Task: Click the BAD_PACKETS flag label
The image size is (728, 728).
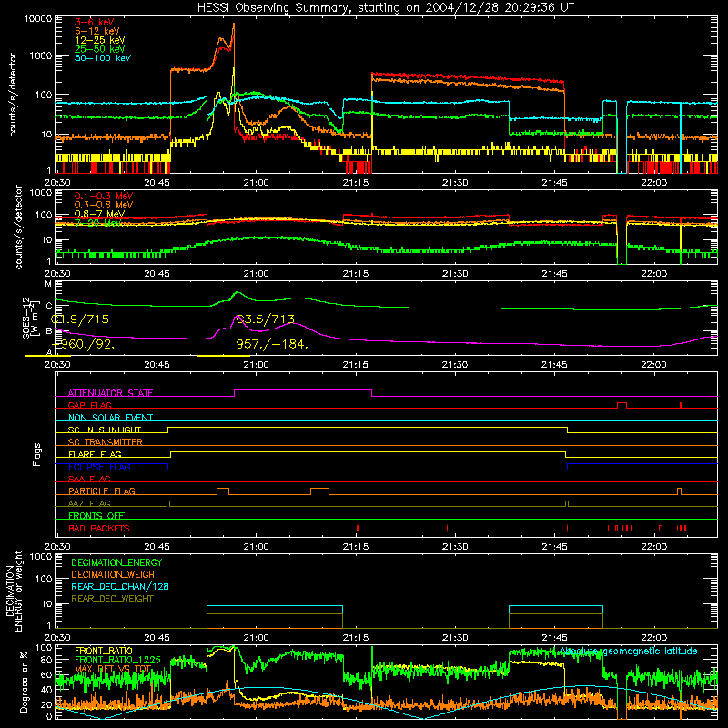Action: [99, 528]
